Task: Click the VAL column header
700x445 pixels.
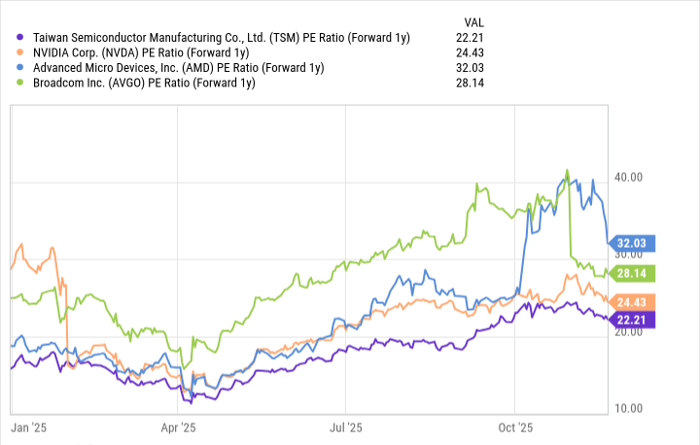Action: (x=476, y=22)
